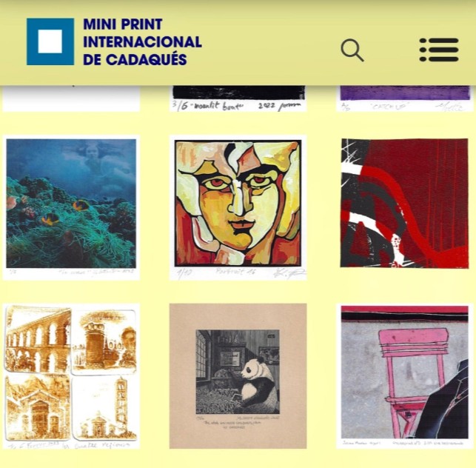Open the Portrait 16 face print
Screen dimensions: 476x468
pos(238,208)
